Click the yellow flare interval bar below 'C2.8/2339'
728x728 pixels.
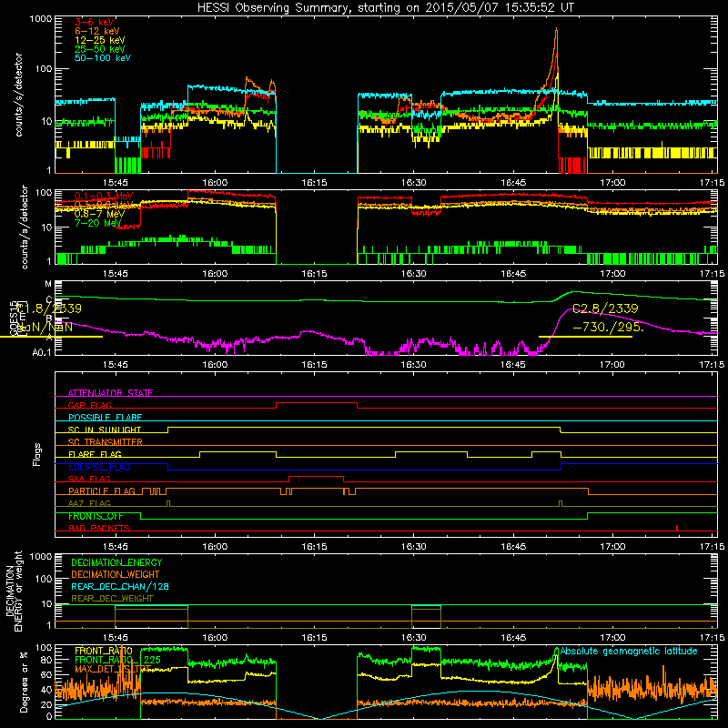(x=585, y=336)
